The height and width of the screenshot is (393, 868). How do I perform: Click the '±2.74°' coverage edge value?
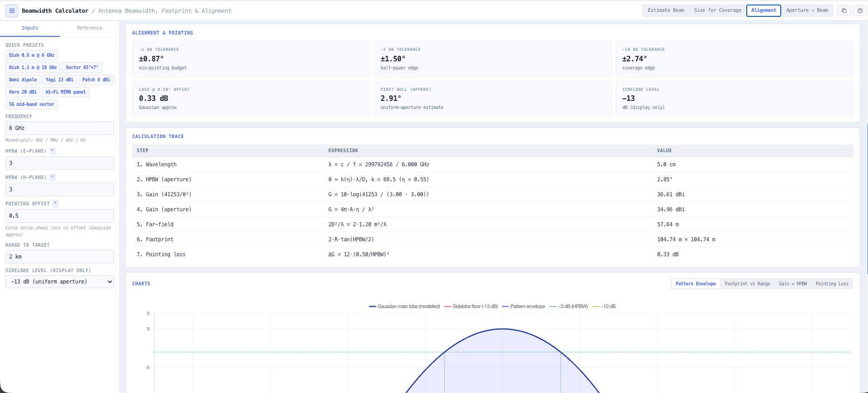[x=635, y=59]
